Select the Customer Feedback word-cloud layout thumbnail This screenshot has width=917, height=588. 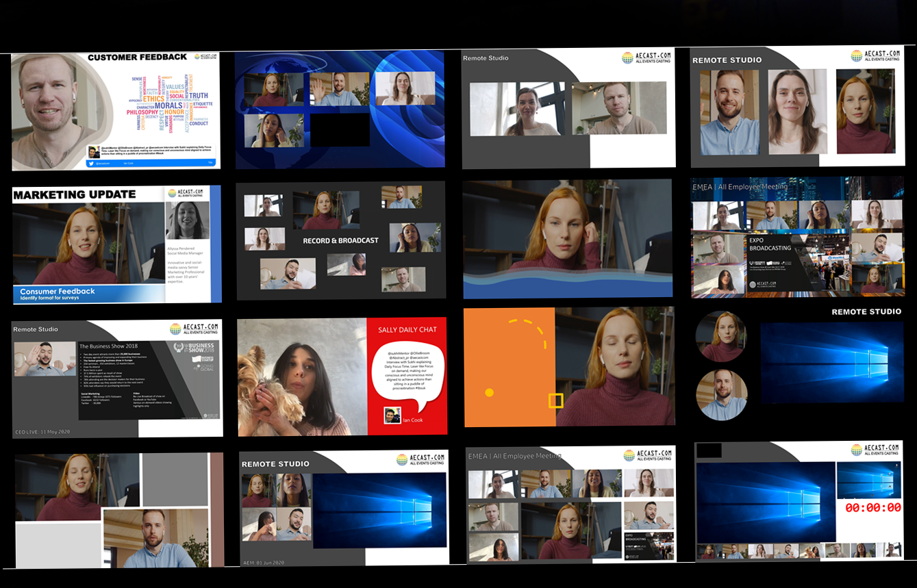[x=116, y=111]
